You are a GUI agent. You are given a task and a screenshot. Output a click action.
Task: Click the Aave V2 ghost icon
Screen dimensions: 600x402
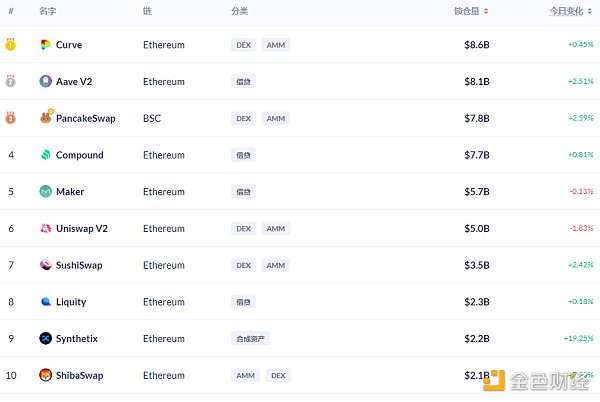tap(46, 82)
